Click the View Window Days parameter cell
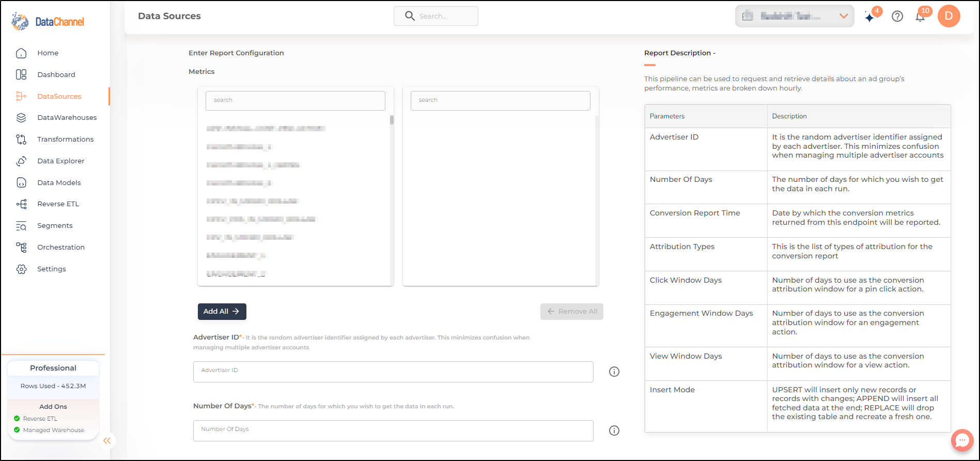Image resolution: width=980 pixels, height=461 pixels. (706, 364)
